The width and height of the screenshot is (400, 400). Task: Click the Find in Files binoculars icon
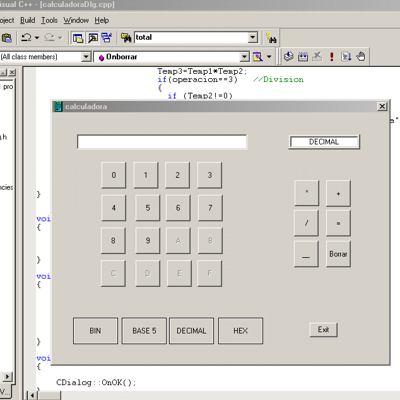pos(126,38)
